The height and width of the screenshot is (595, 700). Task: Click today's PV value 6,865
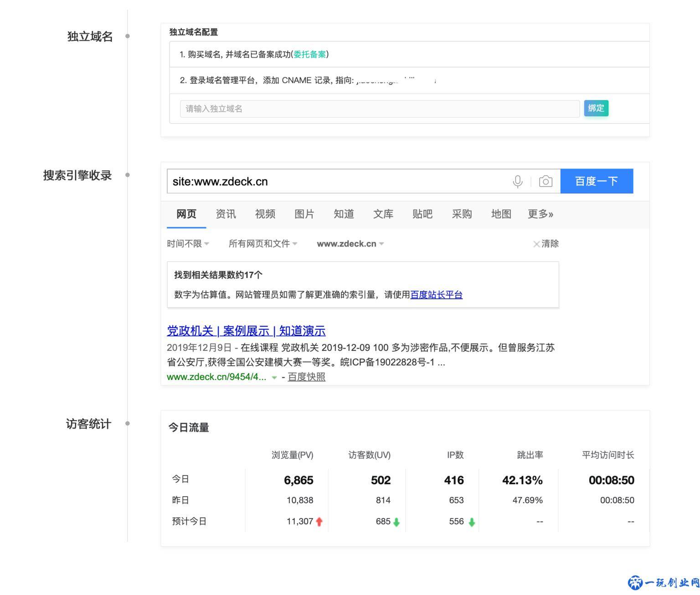tap(299, 480)
